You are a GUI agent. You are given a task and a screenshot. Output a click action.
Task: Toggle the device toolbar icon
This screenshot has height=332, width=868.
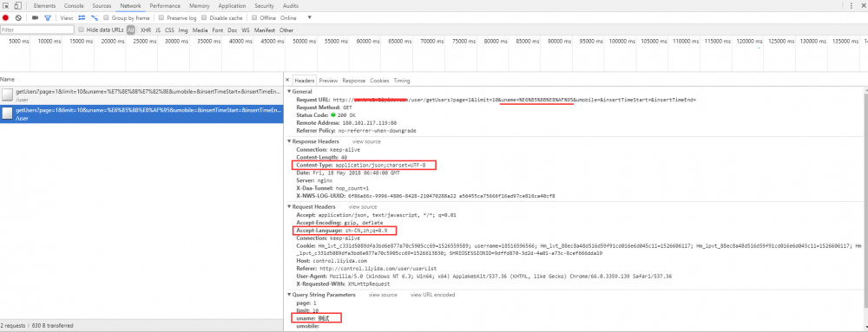click(18, 5)
